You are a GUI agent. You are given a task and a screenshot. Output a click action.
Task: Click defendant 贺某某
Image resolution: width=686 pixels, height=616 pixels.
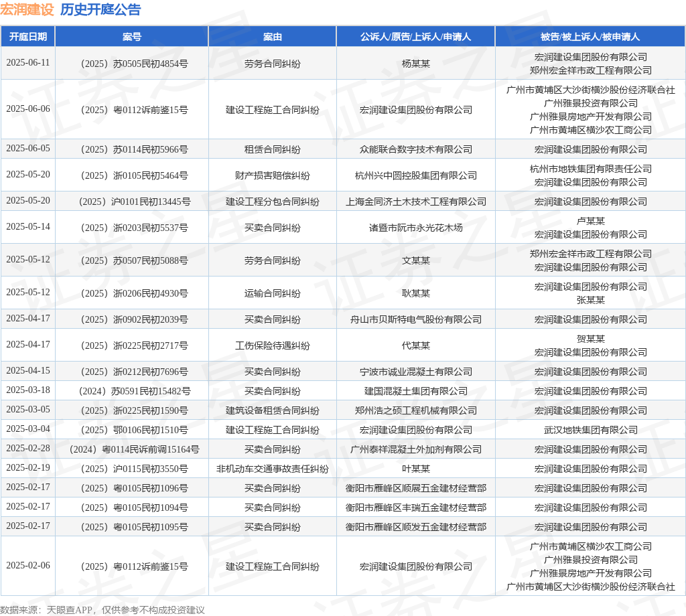pos(590,339)
